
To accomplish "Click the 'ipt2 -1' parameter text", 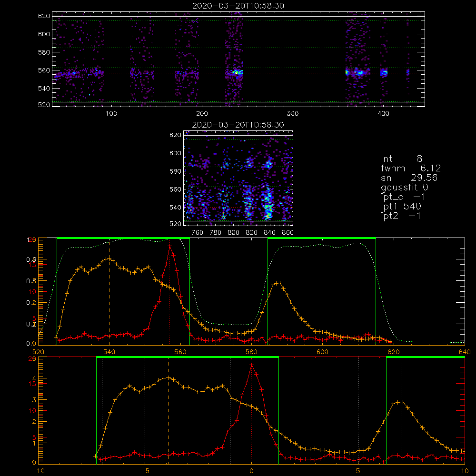I will point(401,216).
